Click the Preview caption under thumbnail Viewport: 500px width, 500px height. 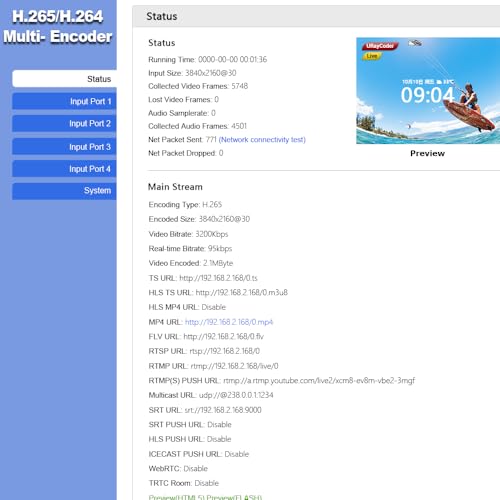(428, 153)
